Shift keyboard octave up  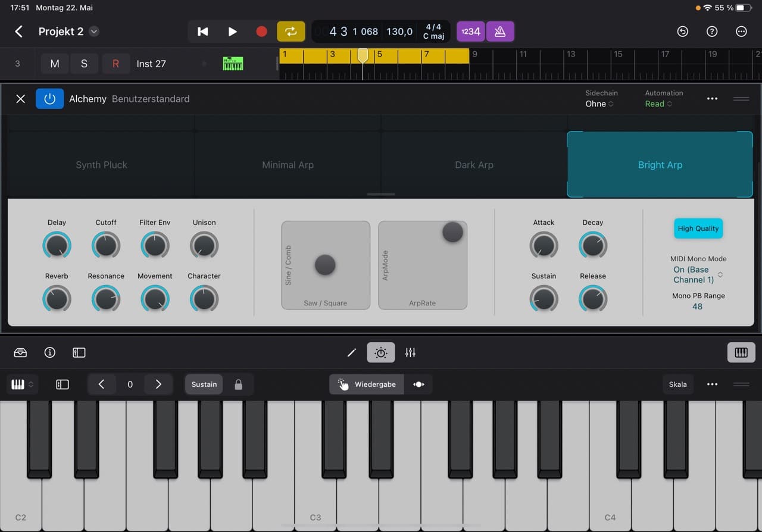point(158,384)
